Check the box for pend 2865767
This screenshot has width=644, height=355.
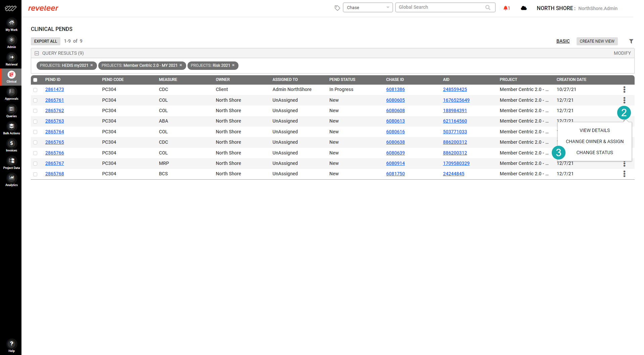coord(35,164)
